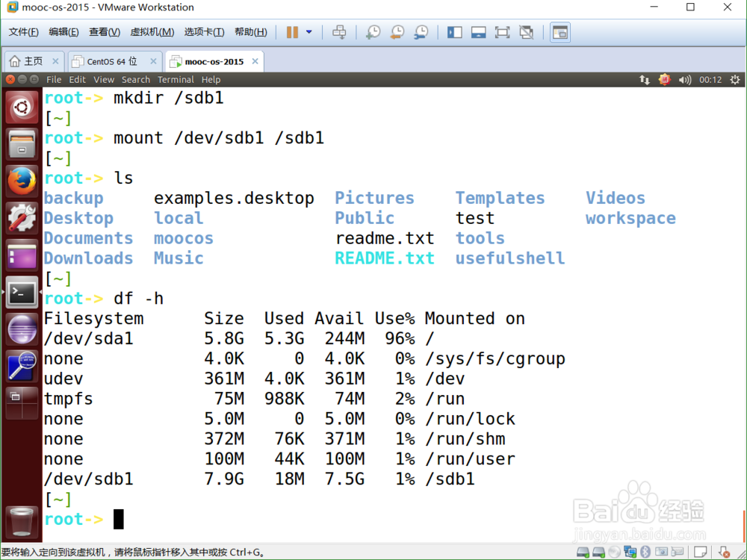Revert to the previous snapshot
The image size is (747, 560).
click(397, 32)
